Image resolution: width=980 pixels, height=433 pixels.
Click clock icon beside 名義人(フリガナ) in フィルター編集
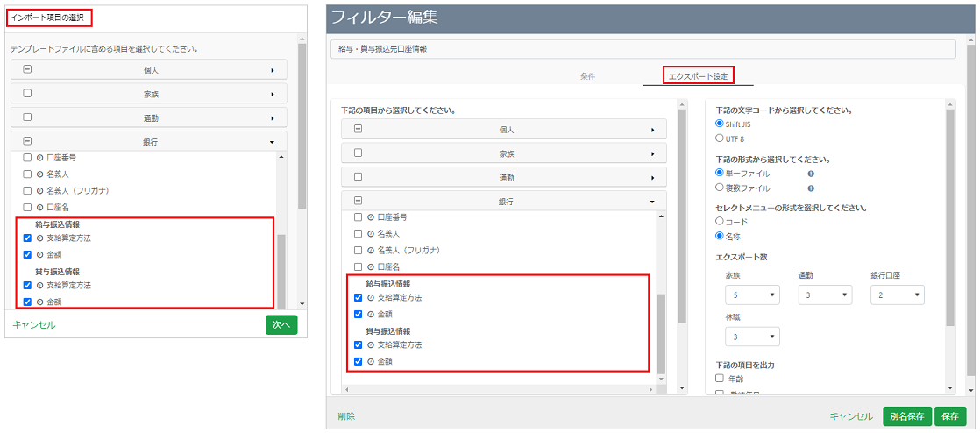click(371, 251)
